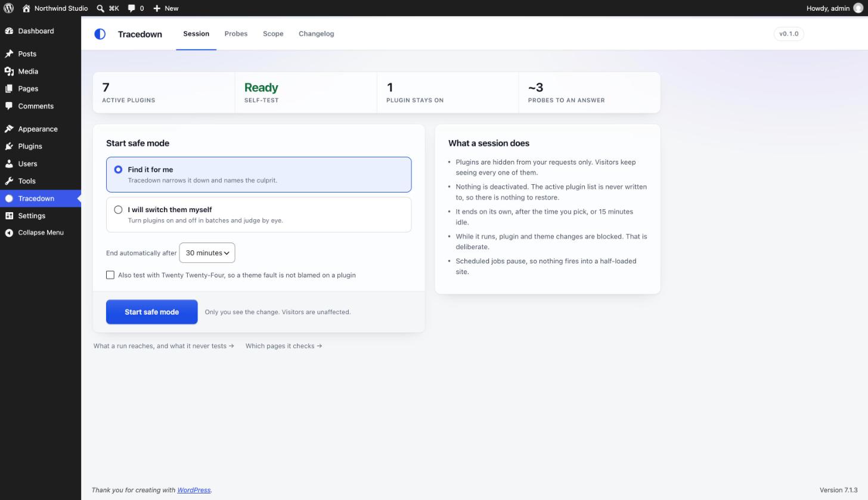Follow the WordPress footer link

[x=194, y=490]
